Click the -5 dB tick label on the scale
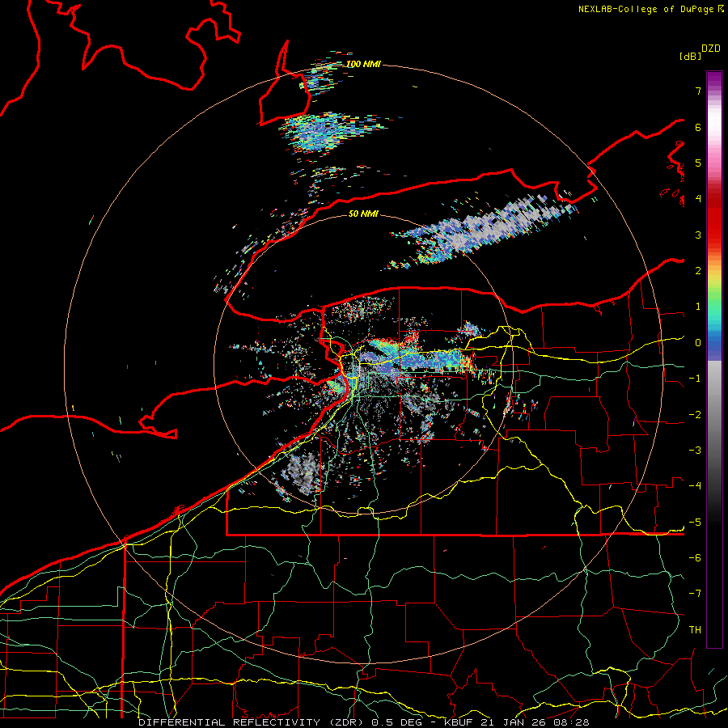 click(x=695, y=523)
